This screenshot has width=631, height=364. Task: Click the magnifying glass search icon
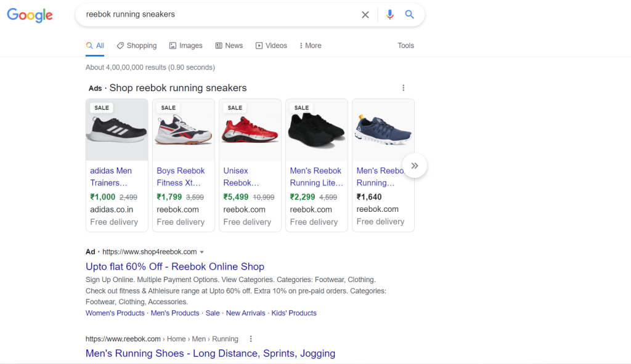click(410, 14)
